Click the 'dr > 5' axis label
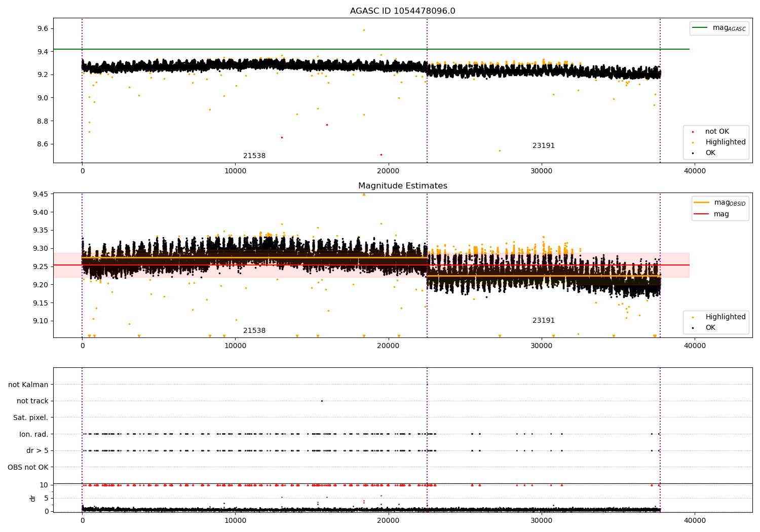 (x=37, y=450)
